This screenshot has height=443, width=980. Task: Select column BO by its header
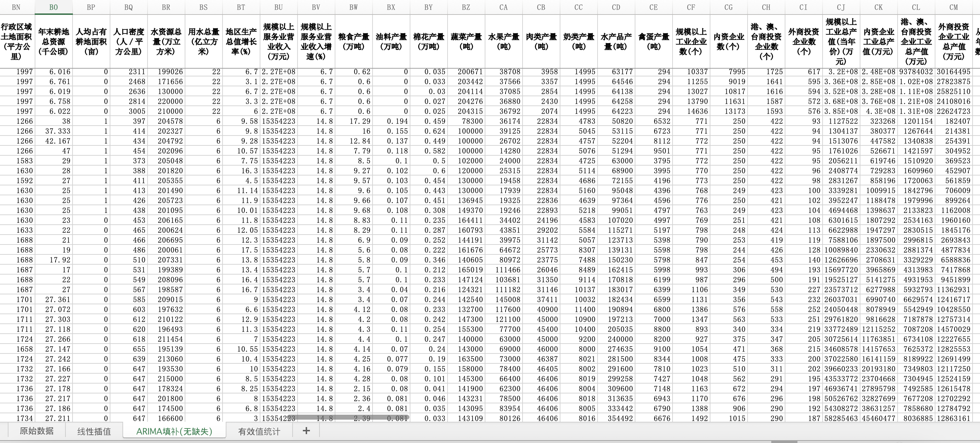tap(53, 7)
